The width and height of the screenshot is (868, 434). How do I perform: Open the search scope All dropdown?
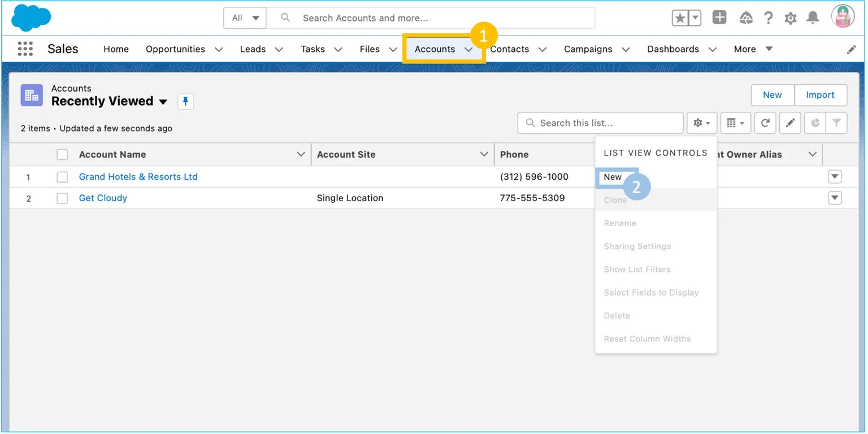[246, 18]
